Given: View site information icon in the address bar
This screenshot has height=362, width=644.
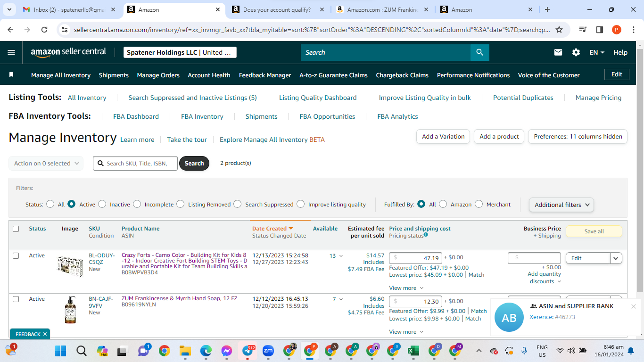Looking at the screenshot, I should click(65, 30).
